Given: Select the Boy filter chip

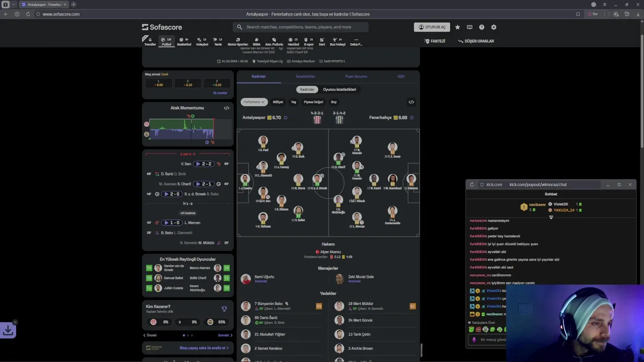Looking at the screenshot, I should (334, 102).
